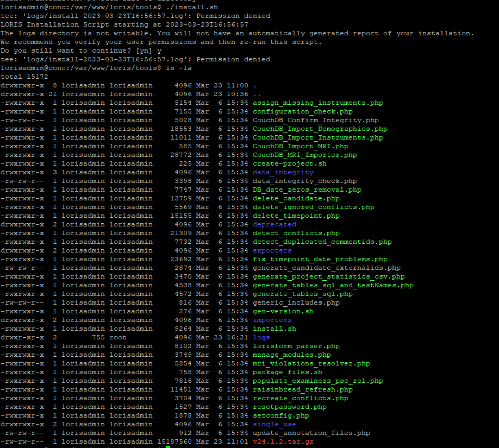Viewport: 499px width, 448px height.
Task: Click setconfig.php
Action: 280,416
